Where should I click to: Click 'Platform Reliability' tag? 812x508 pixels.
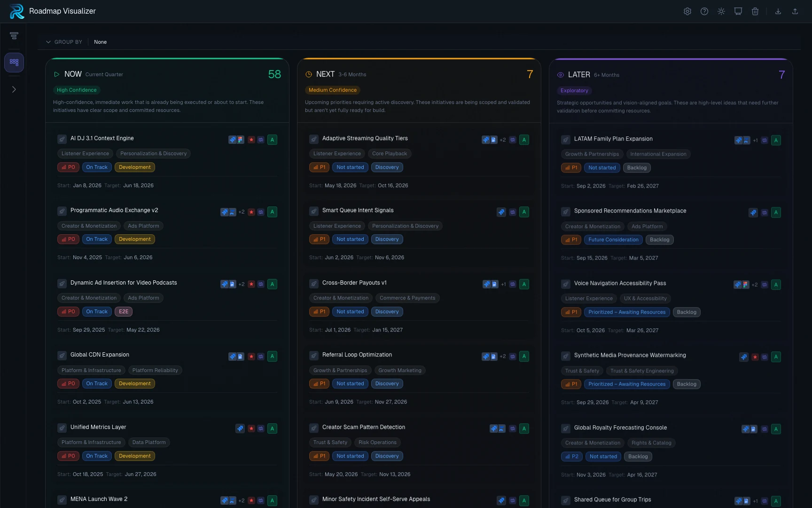pyautogui.click(x=155, y=370)
